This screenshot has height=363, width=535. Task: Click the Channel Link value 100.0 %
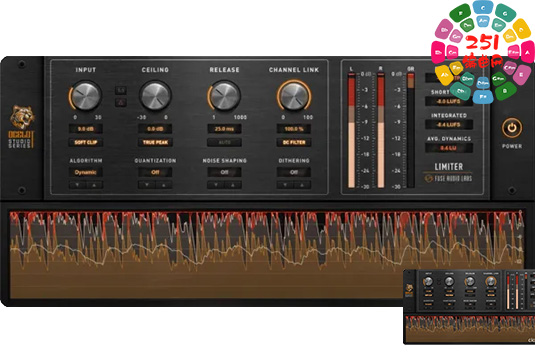point(294,129)
